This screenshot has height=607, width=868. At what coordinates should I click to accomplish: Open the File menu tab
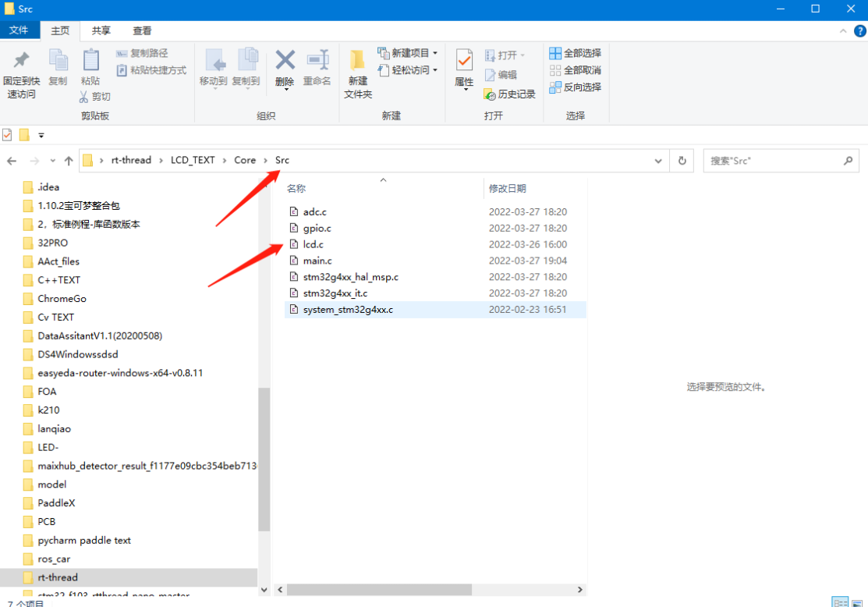[19, 30]
